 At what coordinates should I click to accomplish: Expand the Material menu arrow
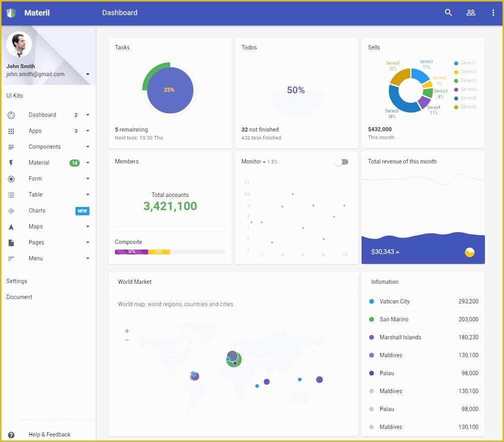click(88, 163)
